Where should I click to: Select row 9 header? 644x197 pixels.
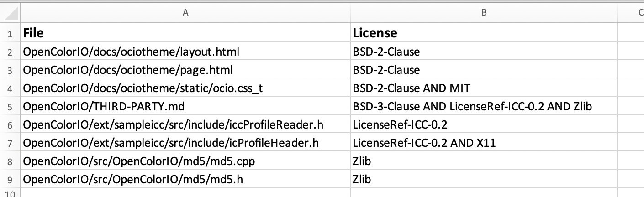pyautogui.click(x=10, y=180)
